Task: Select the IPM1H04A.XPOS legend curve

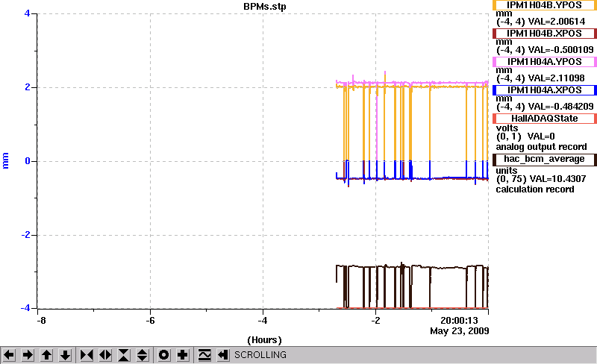Action: tap(545, 90)
